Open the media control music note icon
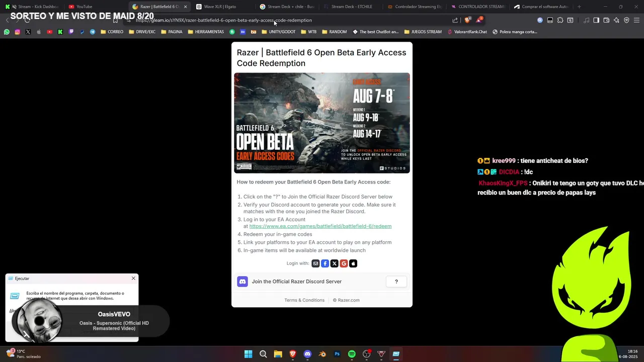This screenshot has height=362, width=644. tap(586, 20)
